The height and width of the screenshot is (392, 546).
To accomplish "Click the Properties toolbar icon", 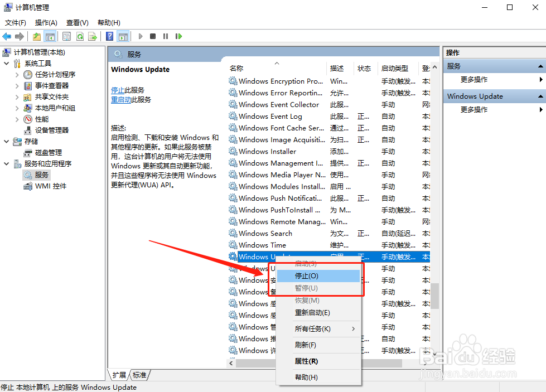I will tap(66, 36).
